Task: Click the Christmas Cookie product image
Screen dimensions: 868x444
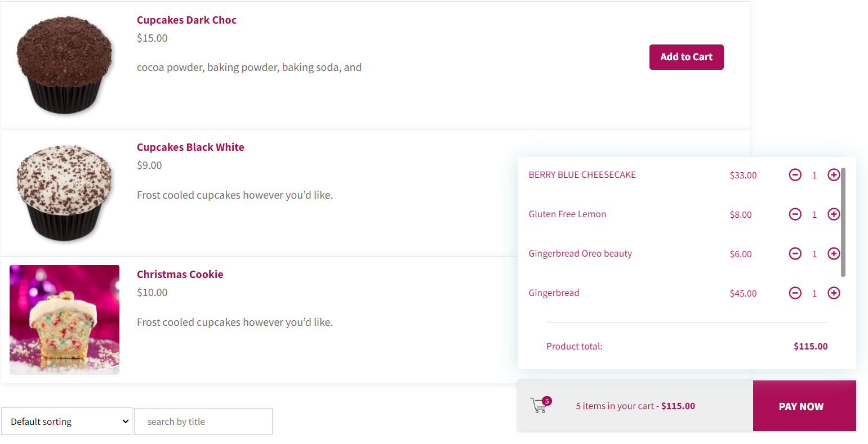Action: 65,320
